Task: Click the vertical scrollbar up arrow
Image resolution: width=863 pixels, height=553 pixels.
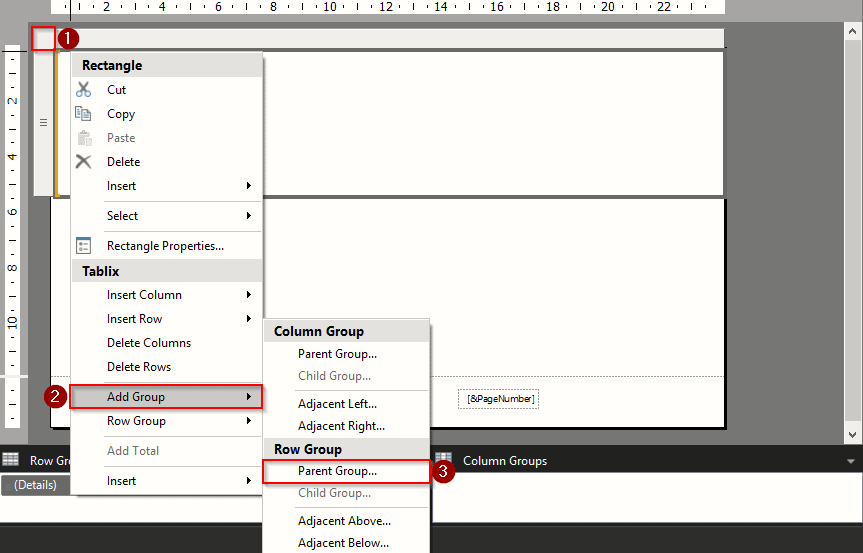Action: pyautogui.click(x=853, y=31)
